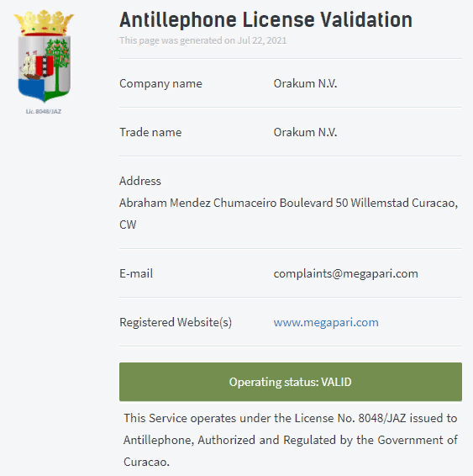Click the Company name label
The width and height of the screenshot is (473, 476).
coord(160,83)
